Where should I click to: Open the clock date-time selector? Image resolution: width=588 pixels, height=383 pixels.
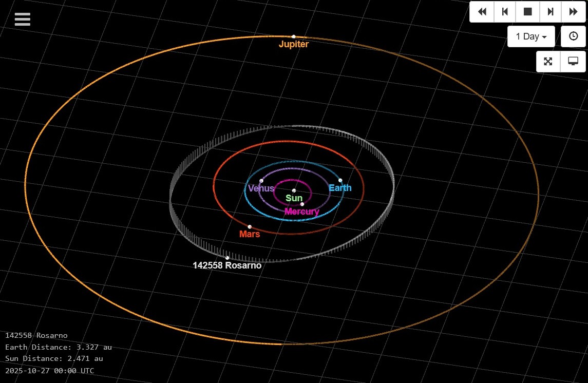tap(573, 36)
